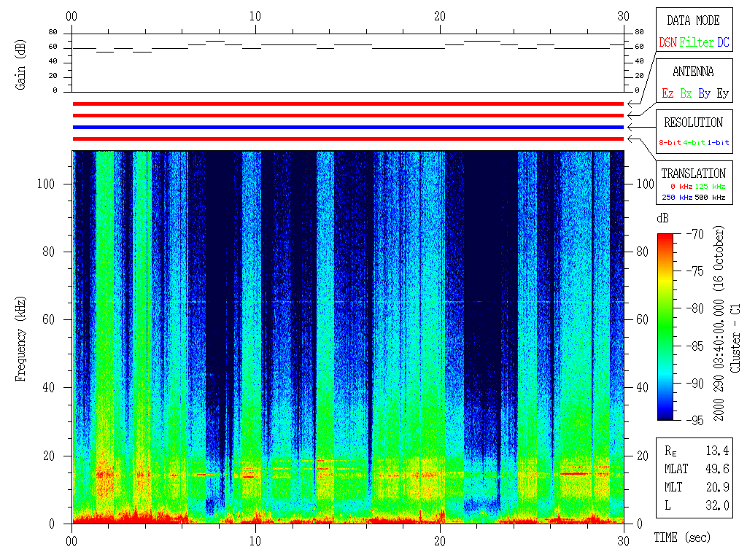Select the 500 kHz translation label
Screen dimensions: 747x560
click(x=711, y=197)
